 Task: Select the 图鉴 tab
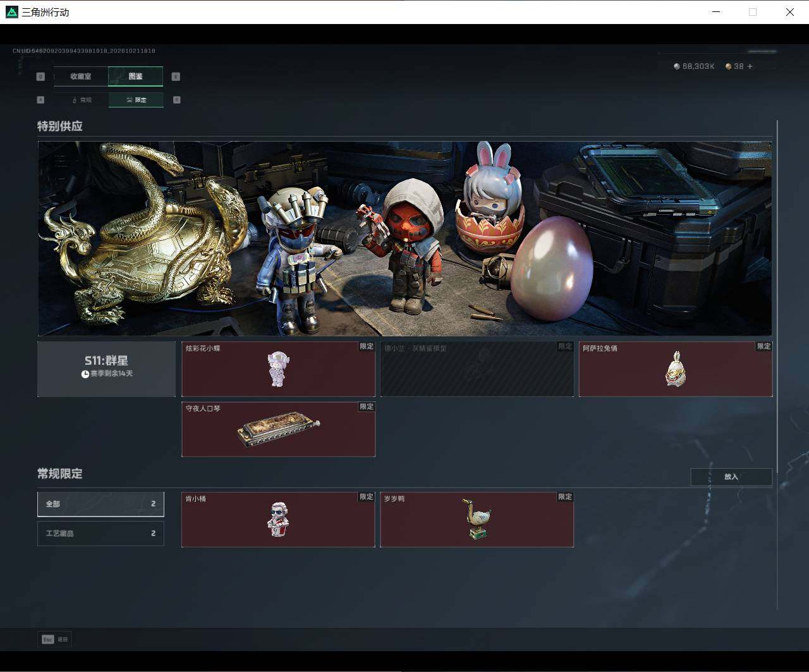(136, 76)
